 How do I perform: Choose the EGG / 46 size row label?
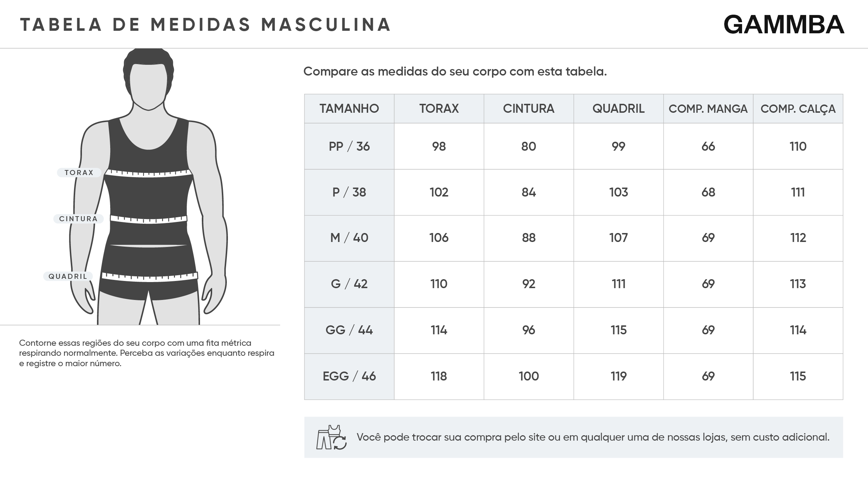(349, 376)
